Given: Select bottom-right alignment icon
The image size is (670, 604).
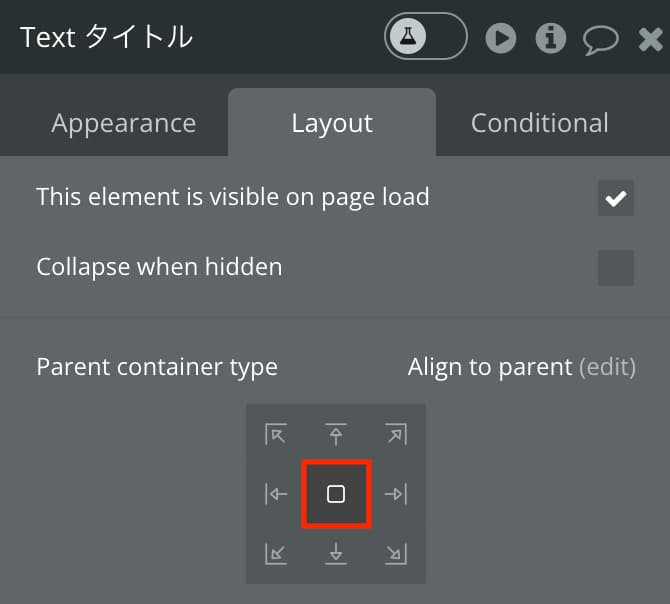Looking at the screenshot, I should point(396,554).
